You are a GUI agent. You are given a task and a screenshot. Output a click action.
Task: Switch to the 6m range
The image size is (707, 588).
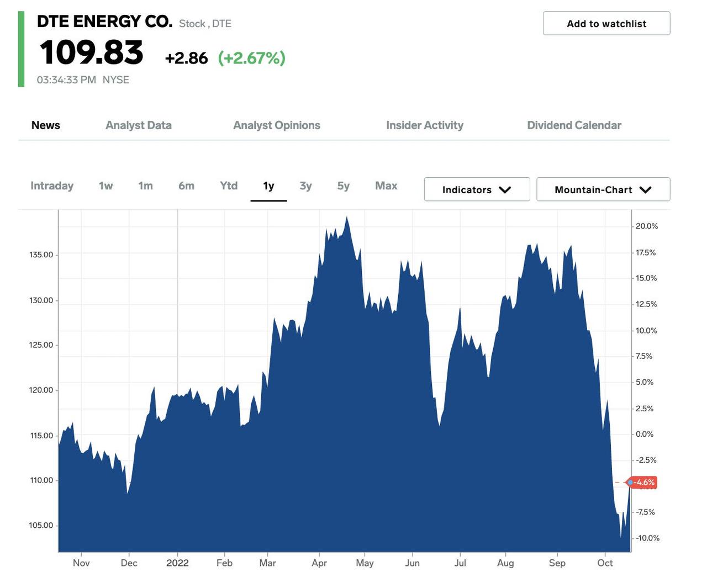(x=187, y=186)
